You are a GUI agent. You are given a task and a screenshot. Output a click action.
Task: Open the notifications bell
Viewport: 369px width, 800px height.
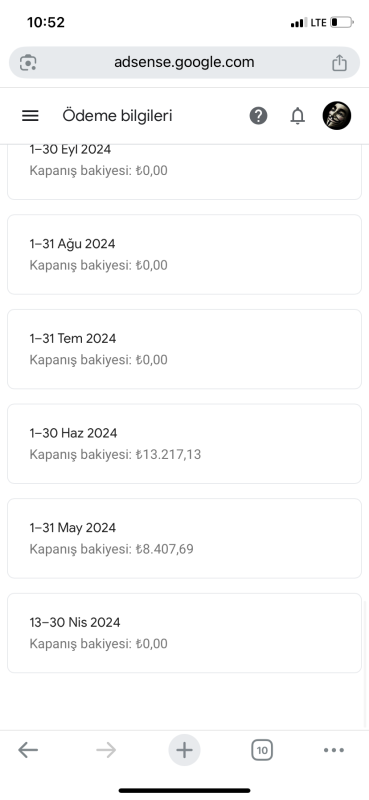click(298, 116)
